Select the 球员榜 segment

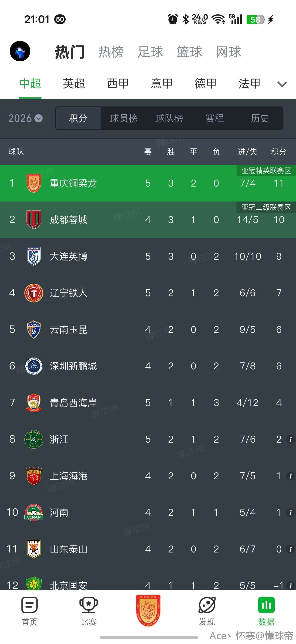(x=124, y=118)
